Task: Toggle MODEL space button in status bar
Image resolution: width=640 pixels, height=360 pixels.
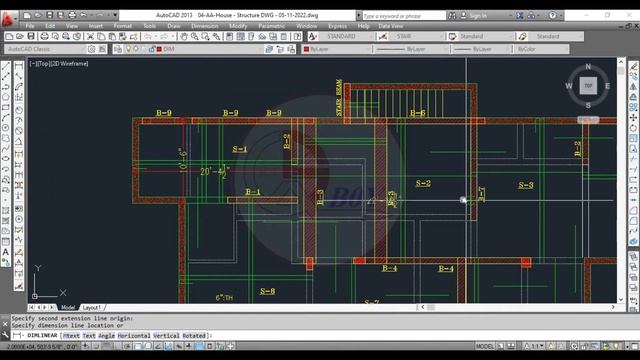Action: click(485, 346)
